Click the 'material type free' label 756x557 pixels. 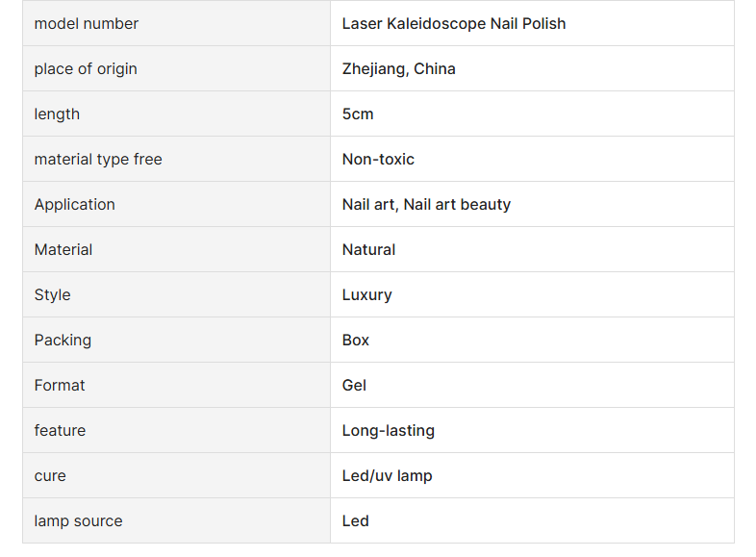click(98, 159)
